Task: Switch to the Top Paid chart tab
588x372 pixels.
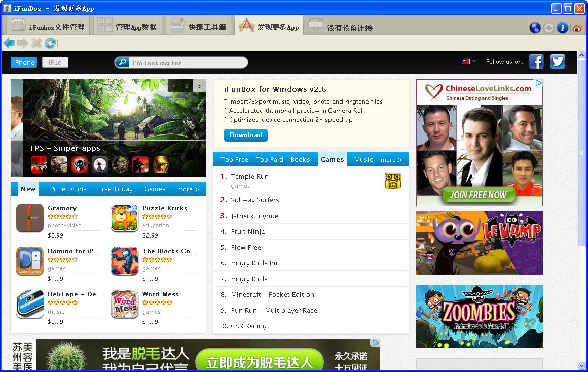Action: tap(269, 159)
